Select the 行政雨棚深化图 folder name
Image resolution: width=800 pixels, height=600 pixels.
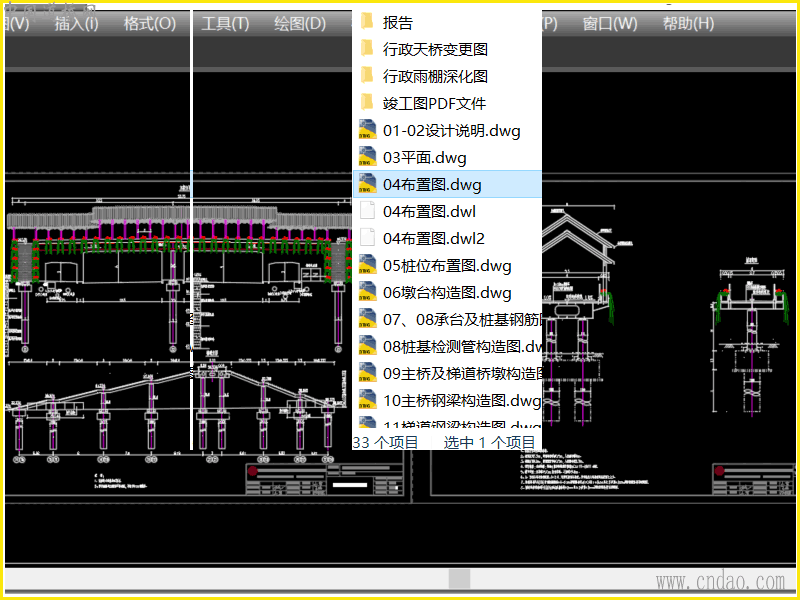pos(435,77)
